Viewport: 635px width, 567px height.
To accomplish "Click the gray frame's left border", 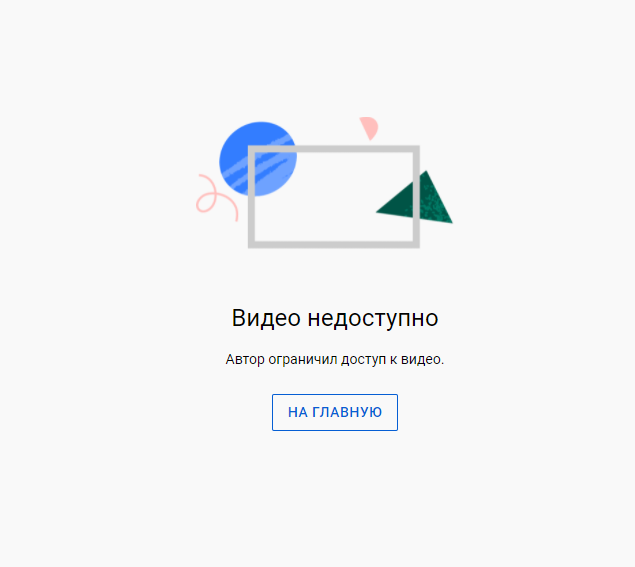I will (x=251, y=196).
